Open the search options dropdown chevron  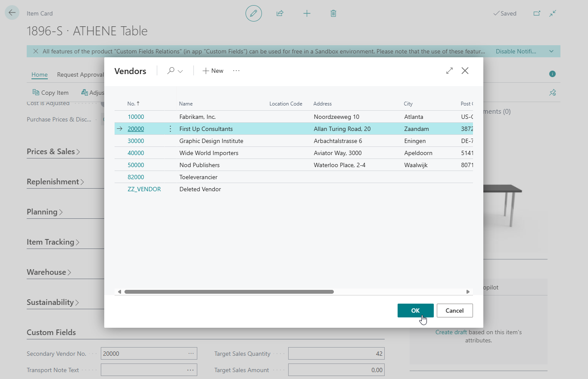pos(180,71)
